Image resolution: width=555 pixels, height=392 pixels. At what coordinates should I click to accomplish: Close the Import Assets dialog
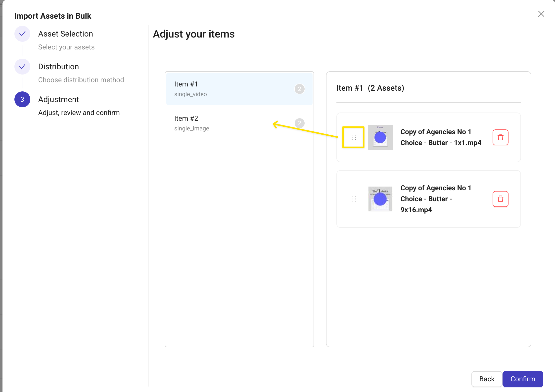[541, 14]
